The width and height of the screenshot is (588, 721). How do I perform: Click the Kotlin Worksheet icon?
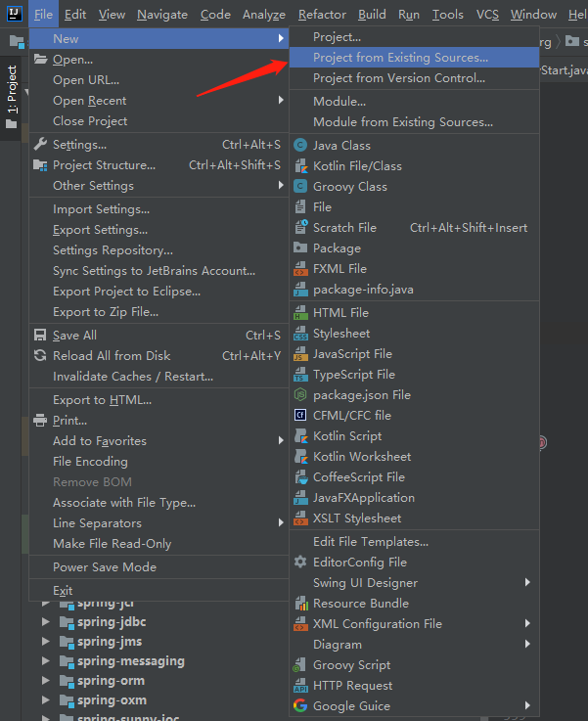click(300, 456)
